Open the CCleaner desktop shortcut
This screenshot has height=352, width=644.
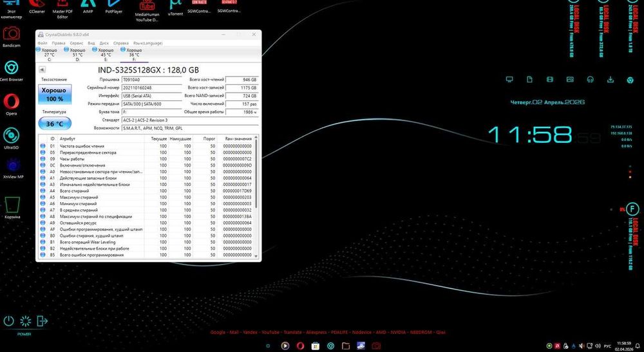pyautogui.click(x=37, y=6)
